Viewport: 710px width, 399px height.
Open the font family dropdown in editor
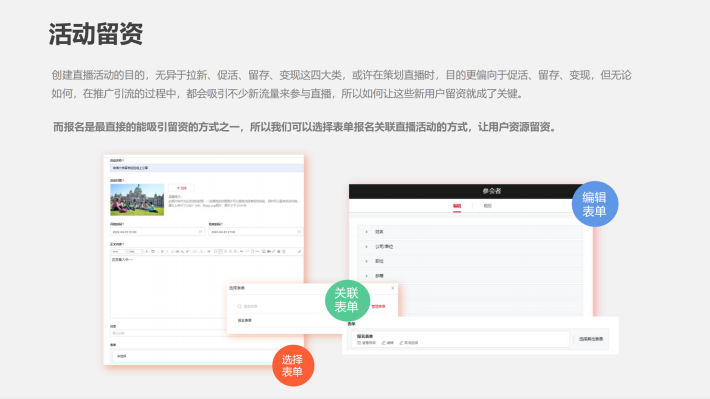(119, 251)
